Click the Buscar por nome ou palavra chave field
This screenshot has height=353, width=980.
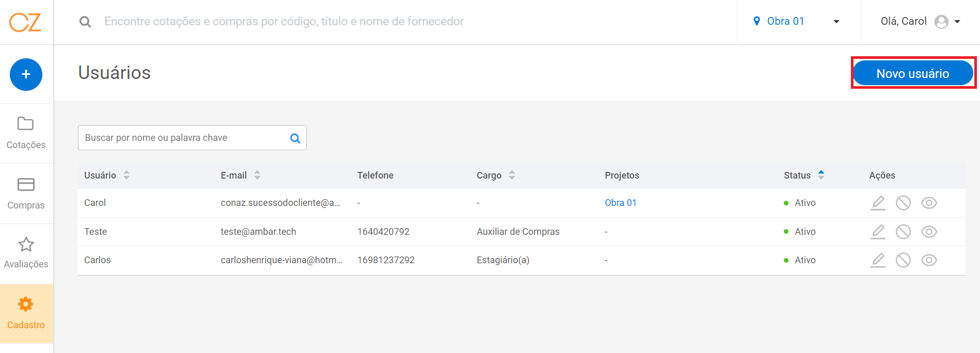point(192,138)
